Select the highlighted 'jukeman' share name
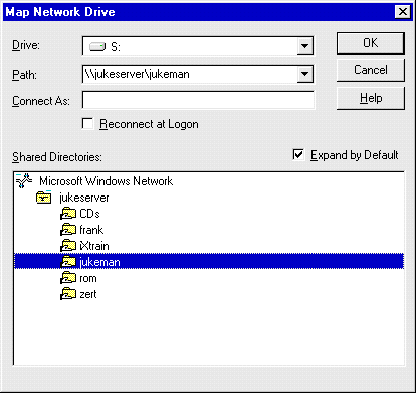The height and width of the screenshot is (393, 416). click(x=100, y=262)
